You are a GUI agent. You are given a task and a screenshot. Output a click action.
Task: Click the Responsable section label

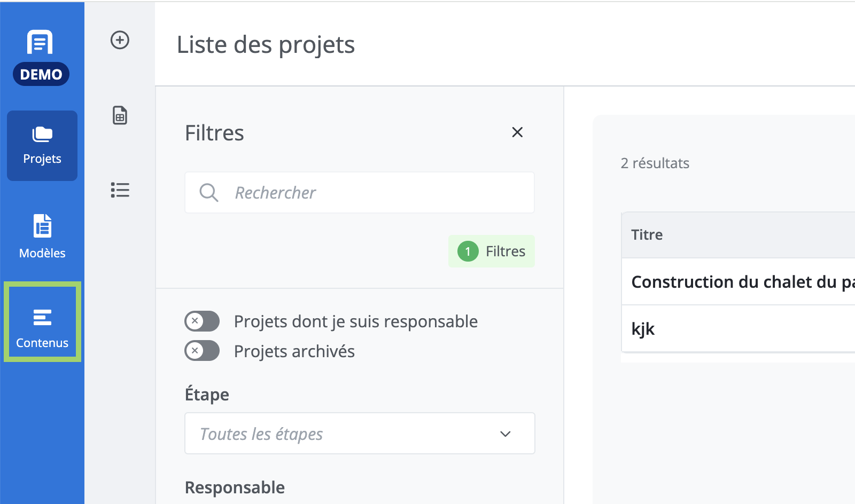pos(235,487)
